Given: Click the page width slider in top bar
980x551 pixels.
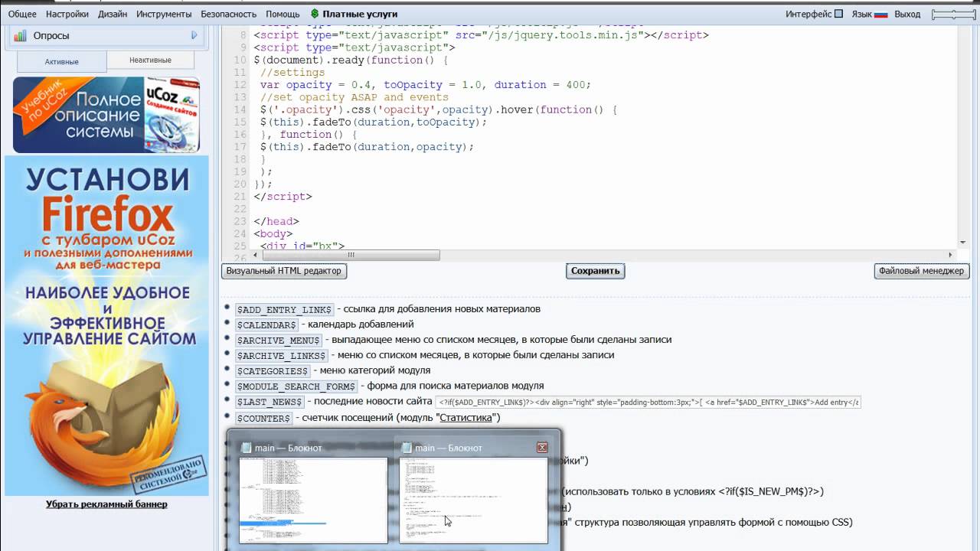Looking at the screenshot, I should (954, 14).
